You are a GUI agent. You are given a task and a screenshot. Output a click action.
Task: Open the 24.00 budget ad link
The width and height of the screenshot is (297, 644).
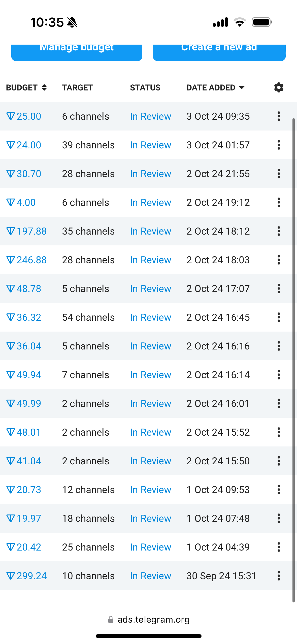[x=24, y=145]
